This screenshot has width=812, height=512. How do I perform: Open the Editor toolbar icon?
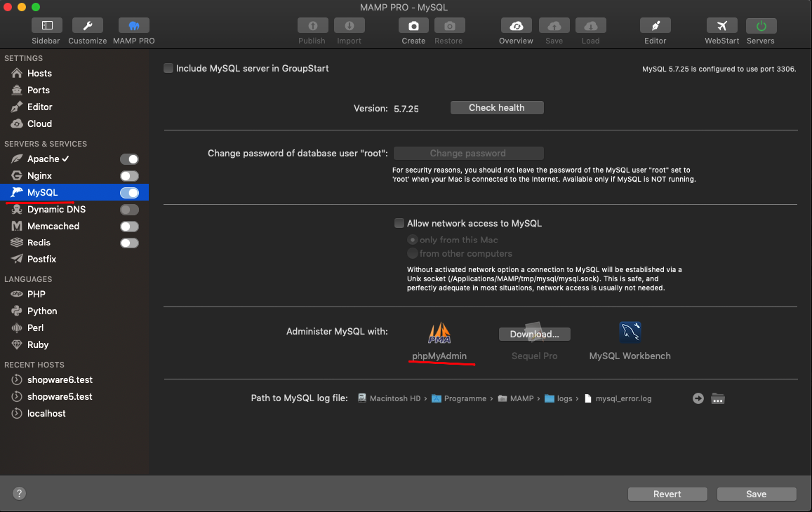655,26
